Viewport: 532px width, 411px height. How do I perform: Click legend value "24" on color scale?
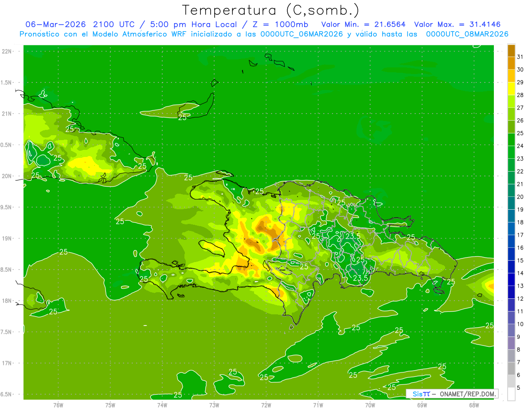tap(520, 146)
